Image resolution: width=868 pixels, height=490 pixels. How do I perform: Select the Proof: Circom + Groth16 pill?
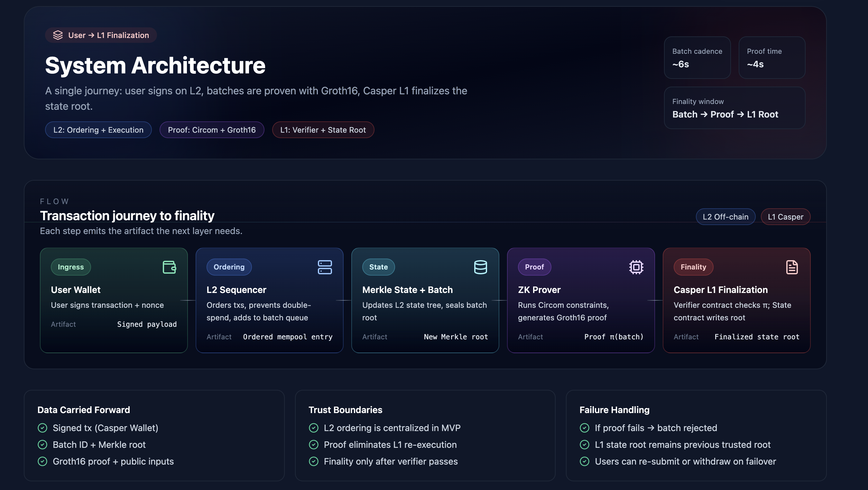point(212,130)
